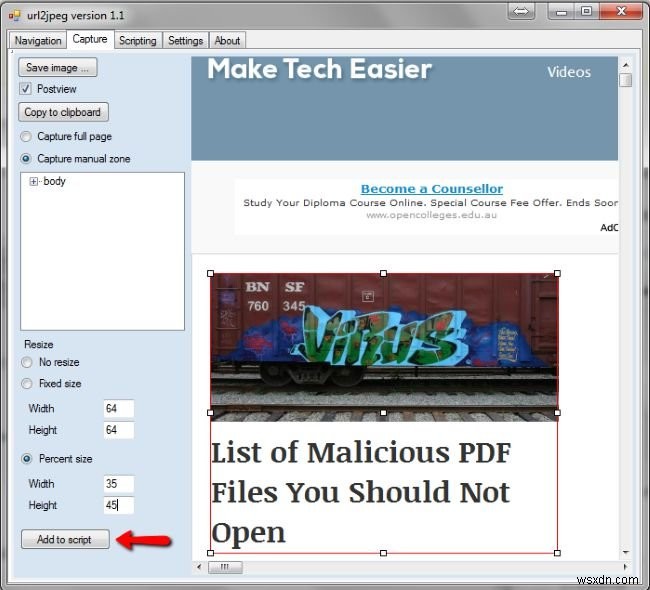Click the Save image button
The width and height of the screenshot is (650, 590).
(x=58, y=68)
